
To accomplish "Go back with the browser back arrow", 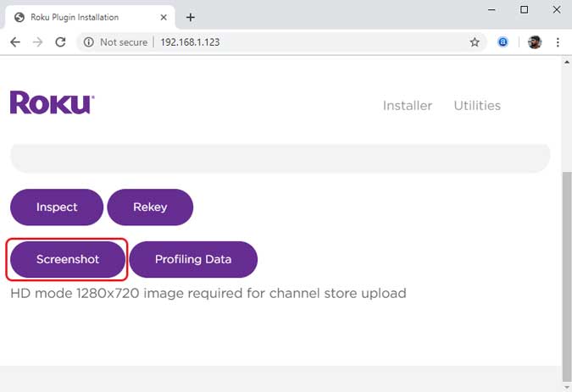I will (15, 42).
